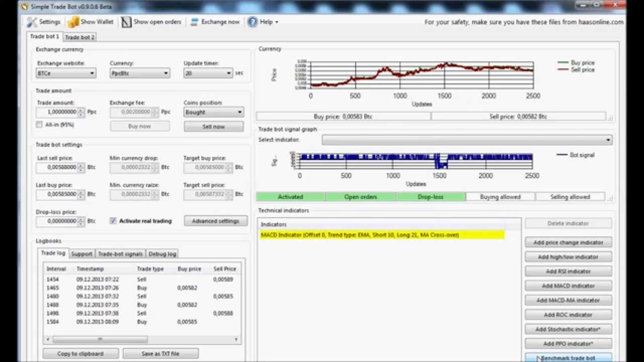Select the Support tab

tap(82, 254)
